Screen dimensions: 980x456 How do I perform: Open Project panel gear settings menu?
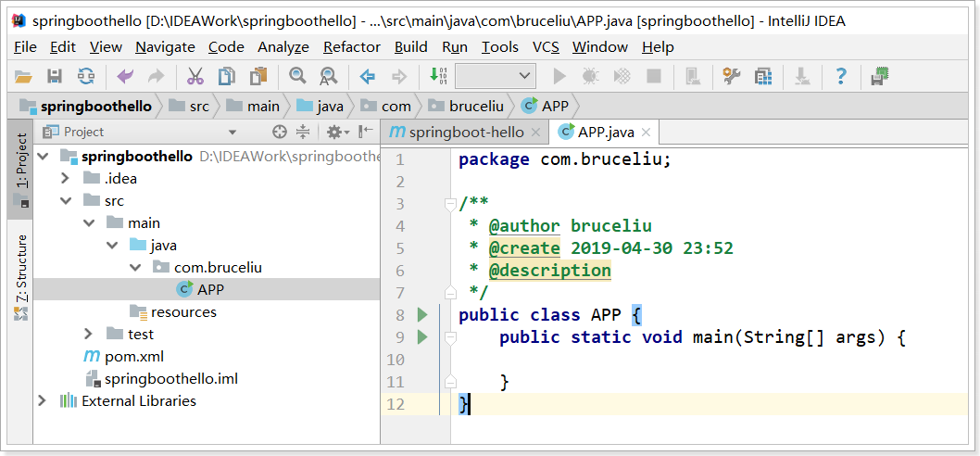tap(339, 132)
